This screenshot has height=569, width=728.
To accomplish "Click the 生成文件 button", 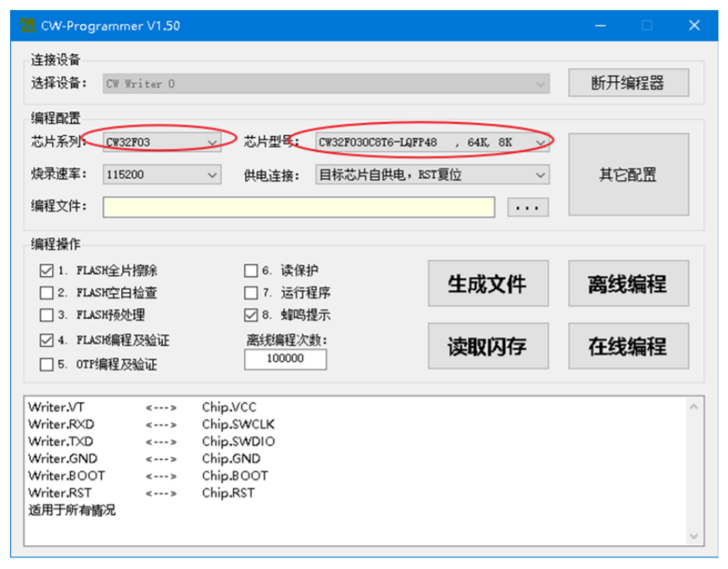I will click(x=488, y=283).
